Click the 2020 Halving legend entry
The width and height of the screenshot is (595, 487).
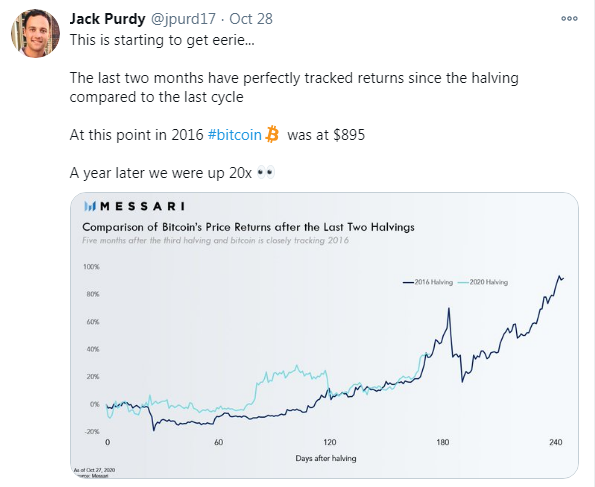click(x=483, y=282)
